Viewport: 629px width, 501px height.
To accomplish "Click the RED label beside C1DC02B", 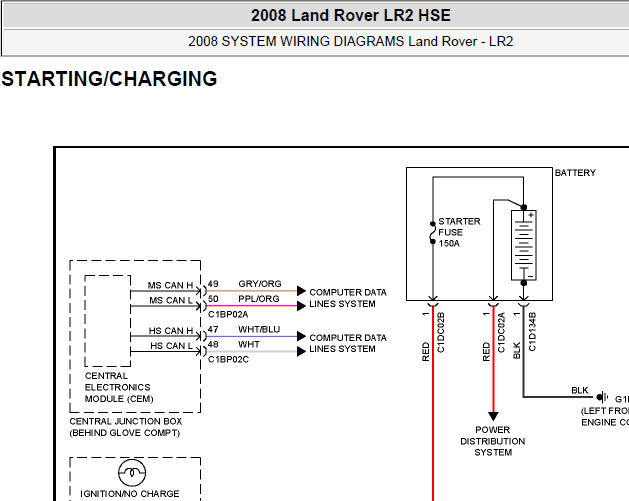I will tap(426, 352).
